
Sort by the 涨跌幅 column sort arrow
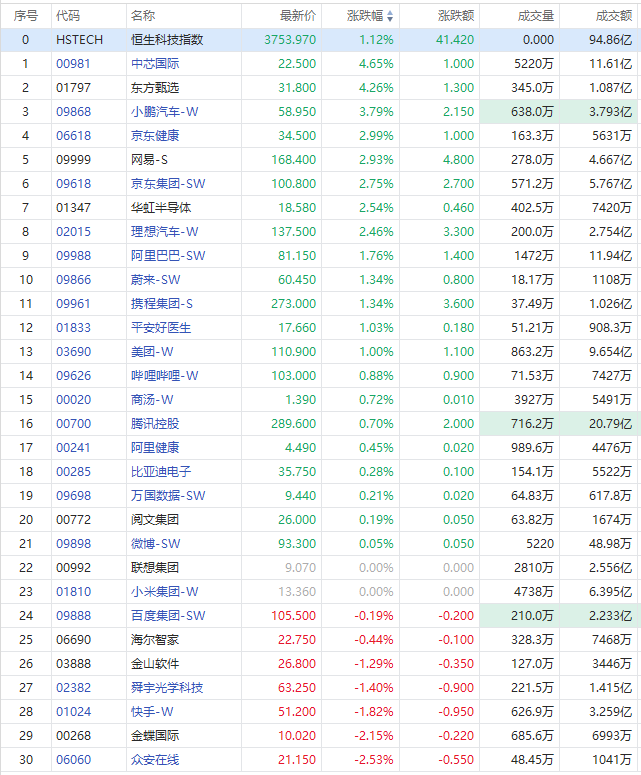point(390,16)
